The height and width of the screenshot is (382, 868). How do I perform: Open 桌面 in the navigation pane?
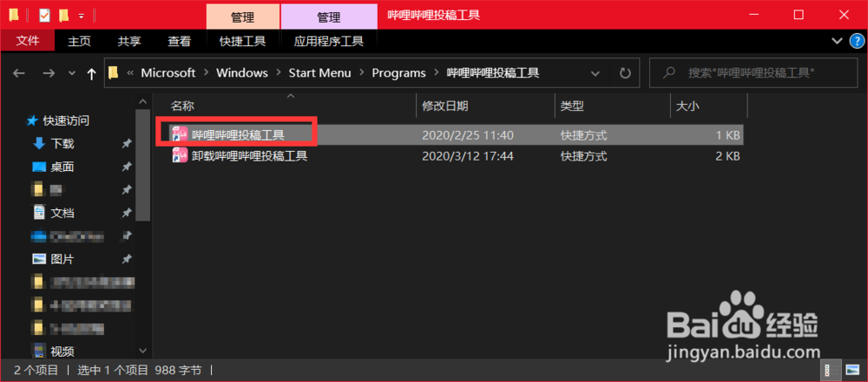click(62, 167)
